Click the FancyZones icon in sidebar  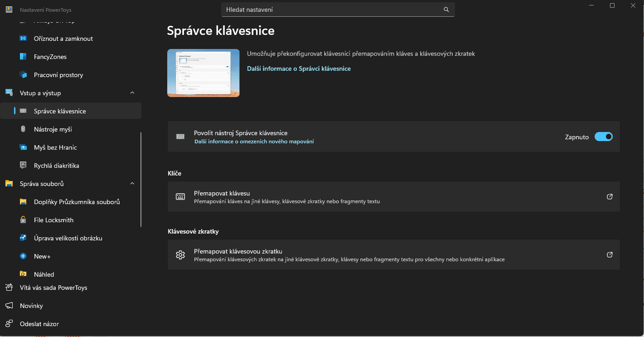pos(23,57)
